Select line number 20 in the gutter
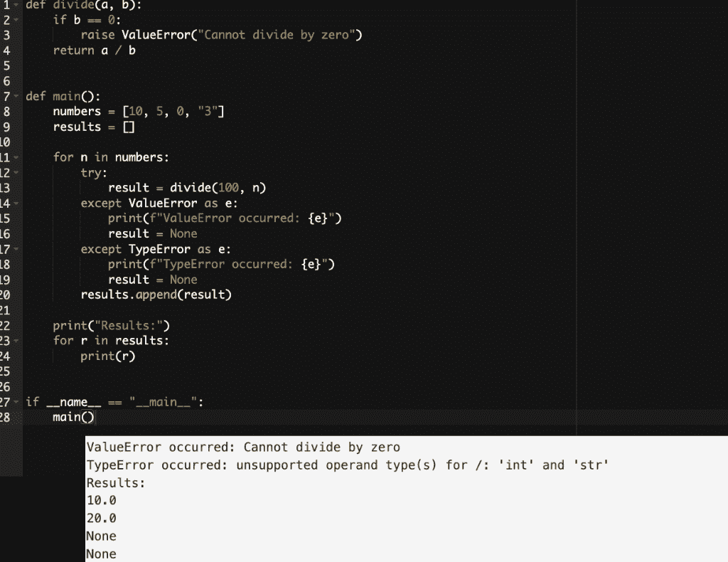The image size is (728, 562). coord(5,295)
